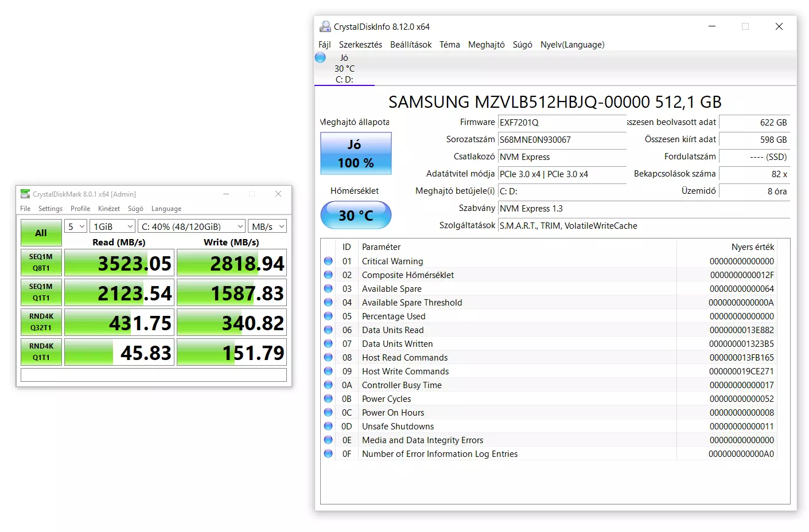Click the 8 óra uptime value
Viewport: 809px width, 532px height.
[754, 191]
